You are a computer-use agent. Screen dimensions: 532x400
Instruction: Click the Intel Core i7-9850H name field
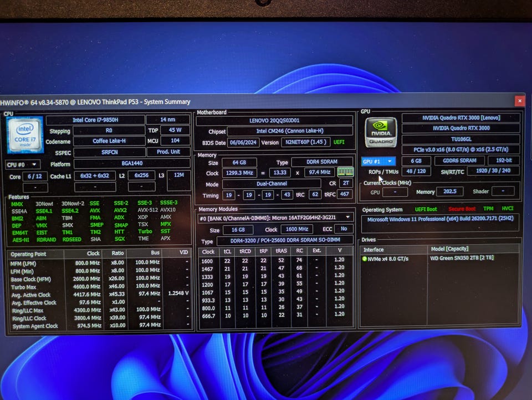95,120
